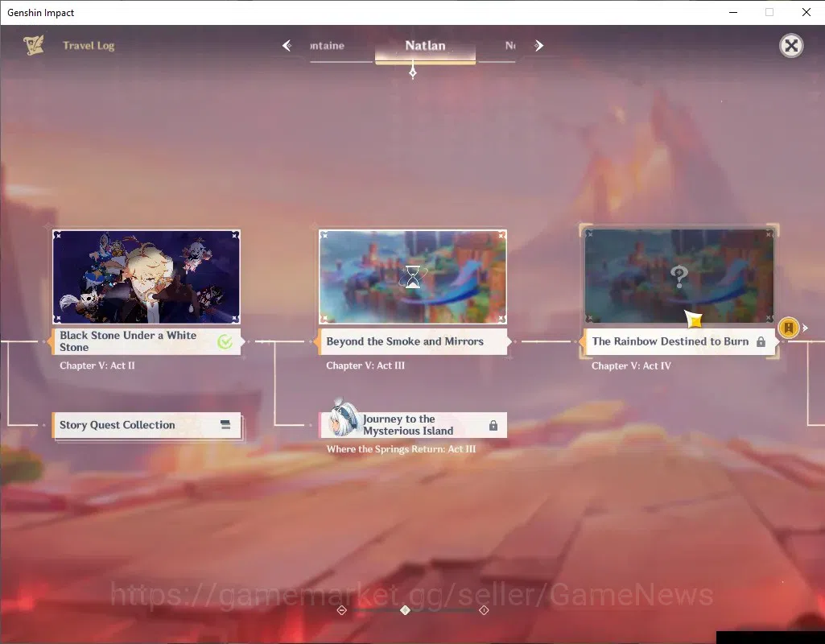Viewport: 825px width, 644px height.
Task: Switch to the partially visible tab after Natlan
Action: [x=509, y=46]
